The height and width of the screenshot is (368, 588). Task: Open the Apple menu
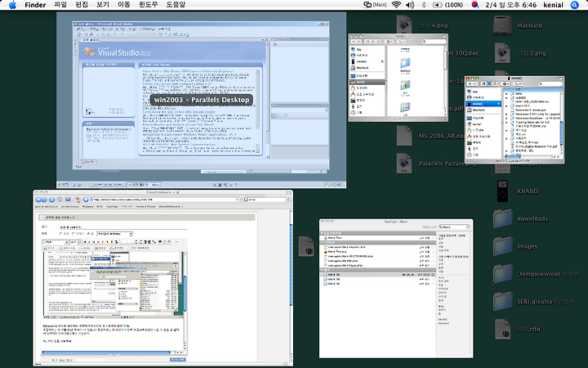click(x=12, y=5)
